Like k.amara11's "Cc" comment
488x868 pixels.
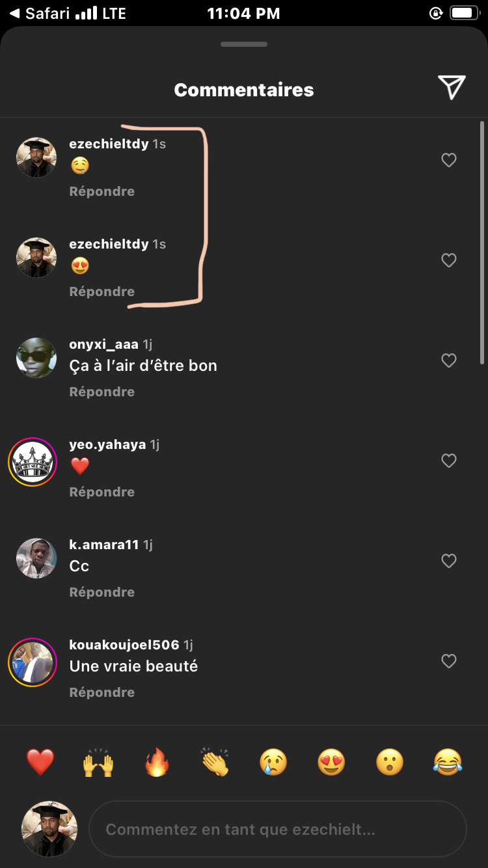click(x=449, y=561)
